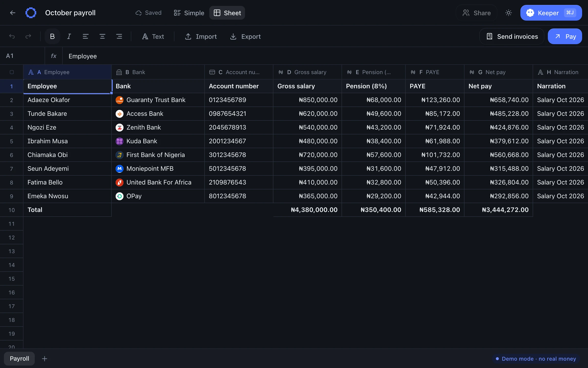Image resolution: width=588 pixels, height=368 pixels.
Task: Click the Pay button
Action: [x=565, y=37]
